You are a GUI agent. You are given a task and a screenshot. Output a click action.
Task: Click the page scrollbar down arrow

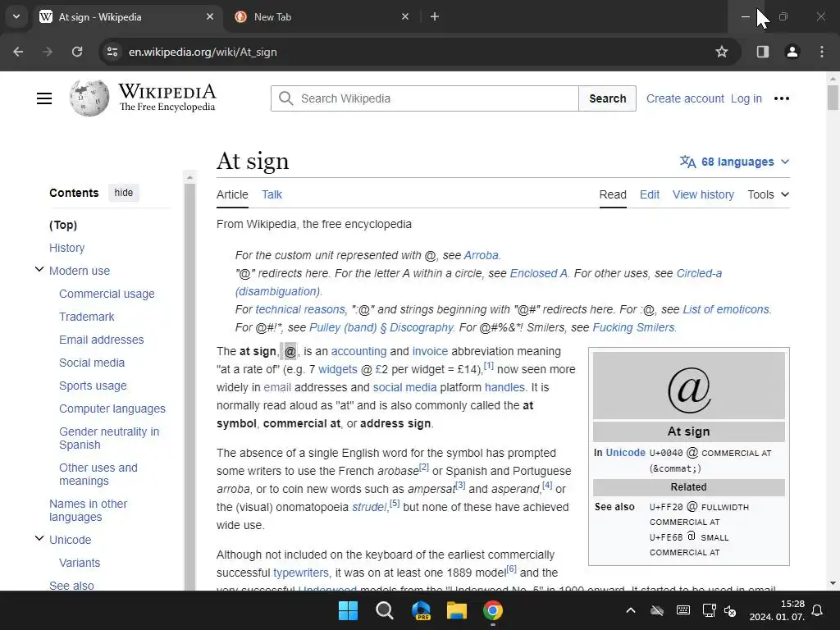click(x=833, y=583)
